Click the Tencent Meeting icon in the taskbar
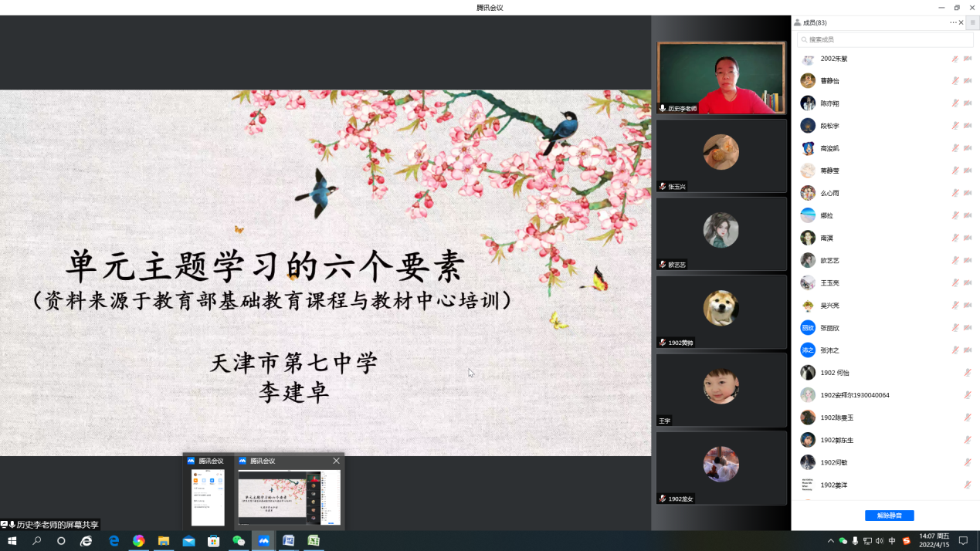 pyautogui.click(x=263, y=541)
